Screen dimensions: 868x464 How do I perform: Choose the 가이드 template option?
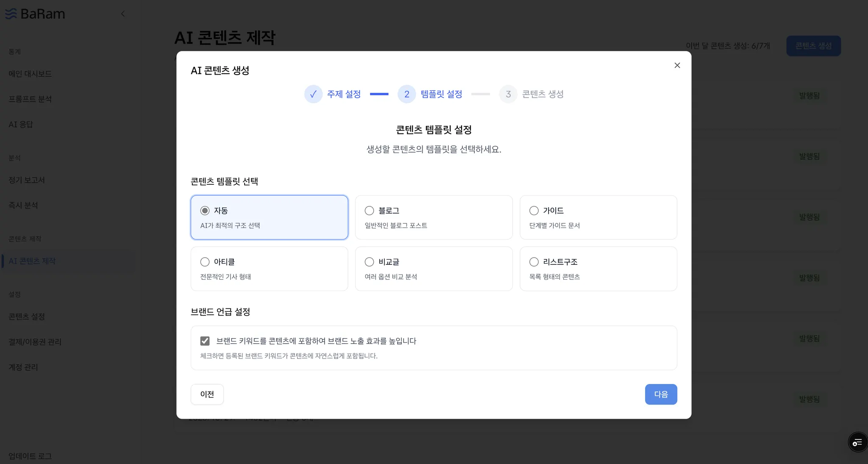[534, 211]
